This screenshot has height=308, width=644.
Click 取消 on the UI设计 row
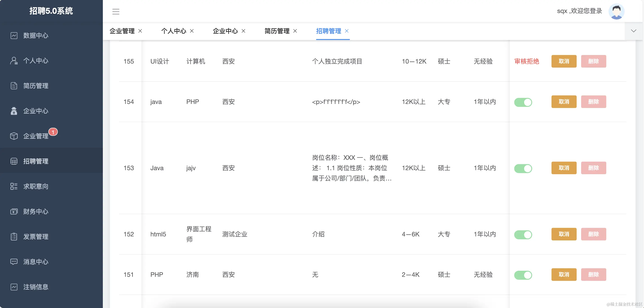click(564, 61)
